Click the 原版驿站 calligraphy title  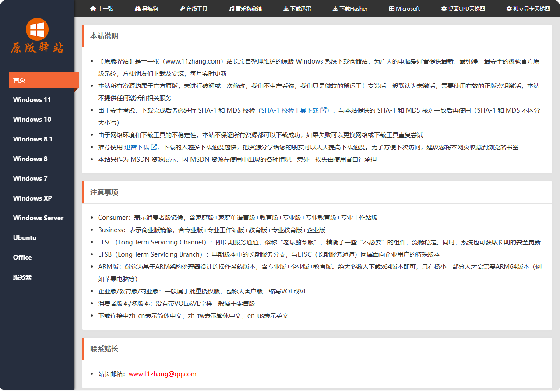click(x=37, y=48)
